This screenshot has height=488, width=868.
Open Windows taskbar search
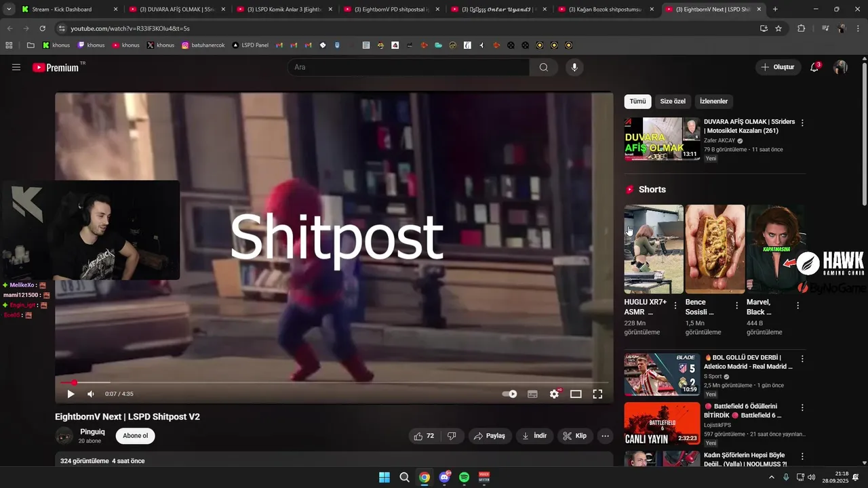pyautogui.click(x=404, y=477)
